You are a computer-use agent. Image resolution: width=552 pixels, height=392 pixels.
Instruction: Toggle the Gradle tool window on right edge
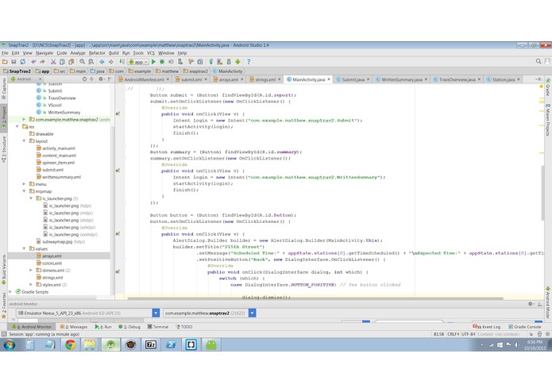[548, 86]
